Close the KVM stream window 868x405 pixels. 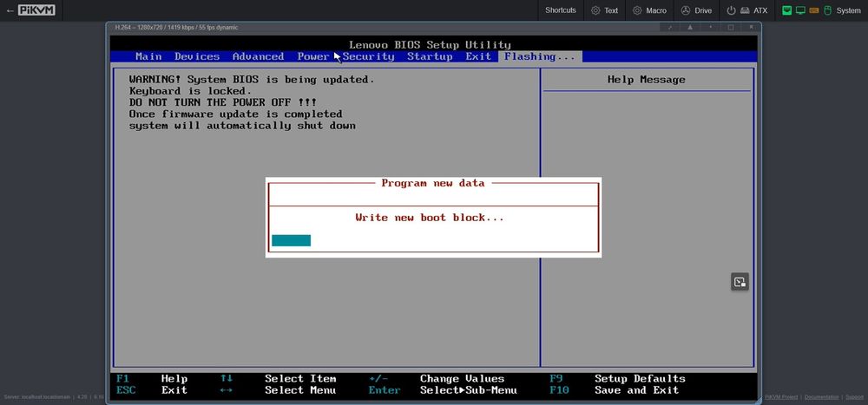751,27
